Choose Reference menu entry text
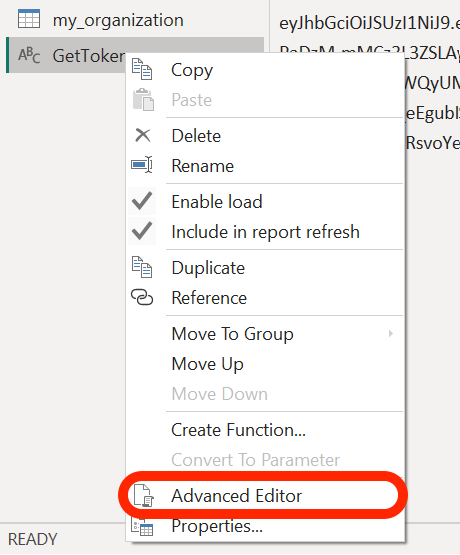 (x=209, y=298)
